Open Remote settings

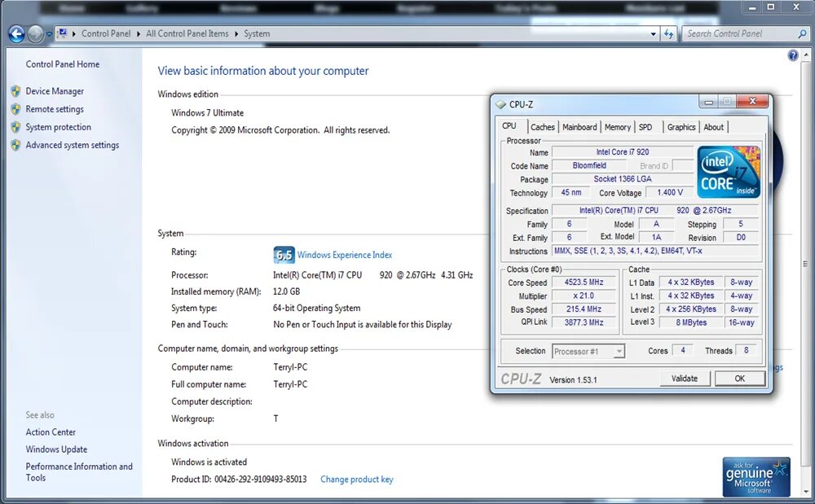55,109
